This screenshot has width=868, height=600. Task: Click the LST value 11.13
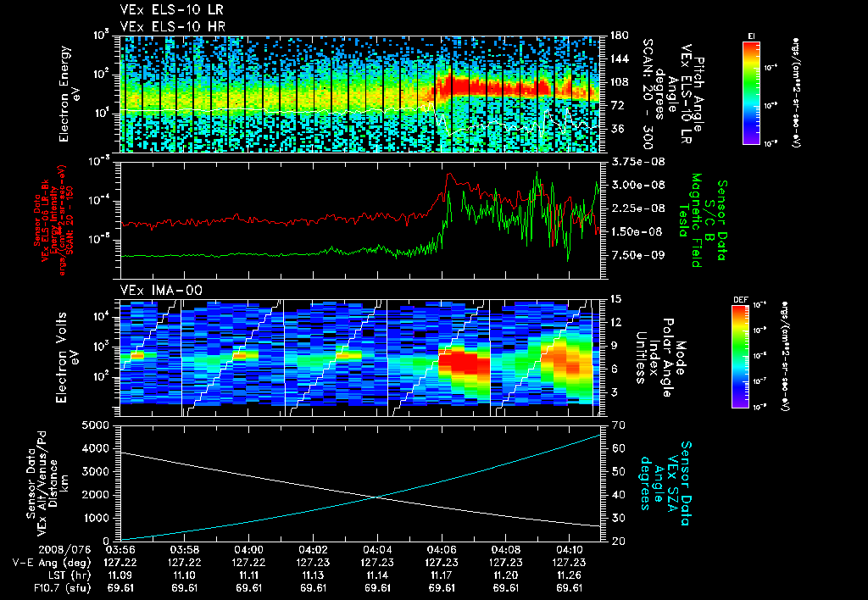(x=314, y=575)
